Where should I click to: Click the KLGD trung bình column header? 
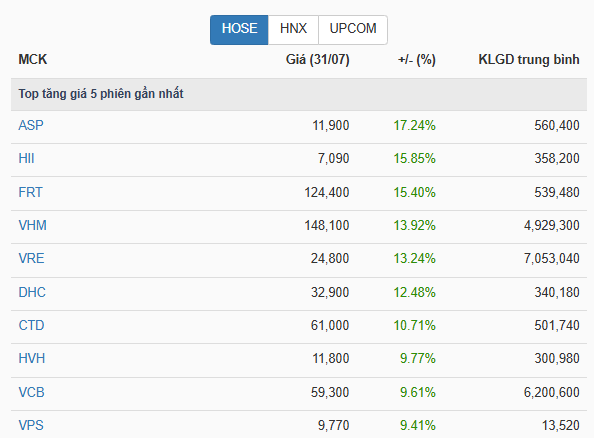[x=529, y=59]
